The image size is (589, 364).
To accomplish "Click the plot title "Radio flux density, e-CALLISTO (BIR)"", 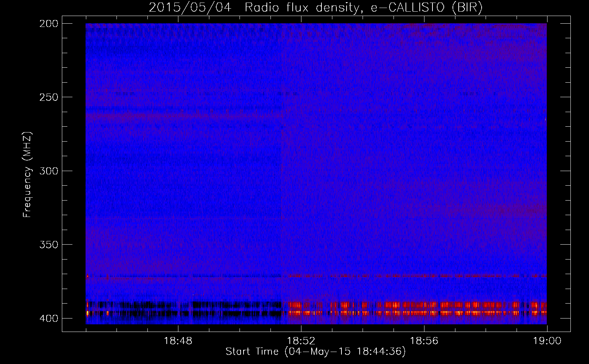I will pyautogui.click(x=364, y=7).
